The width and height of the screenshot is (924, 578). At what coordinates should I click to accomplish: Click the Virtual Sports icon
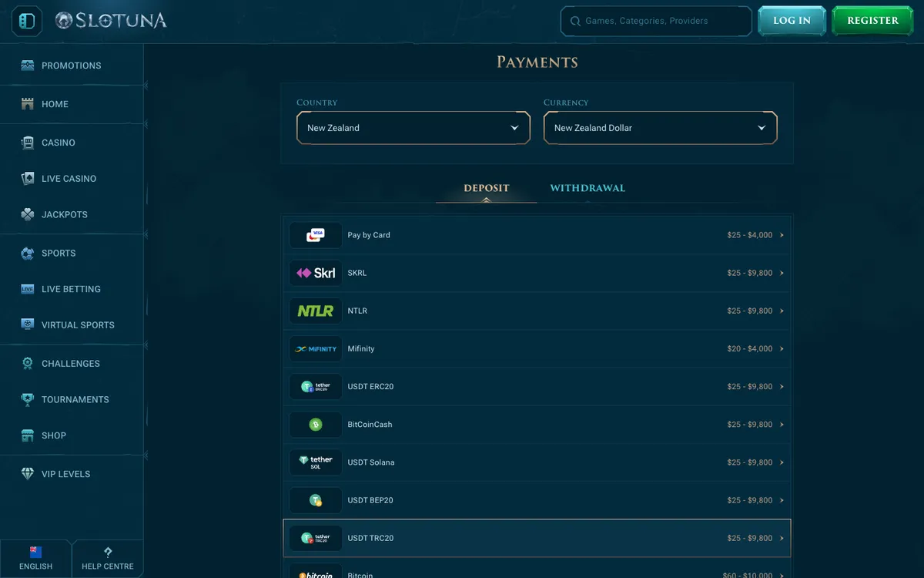coord(28,324)
